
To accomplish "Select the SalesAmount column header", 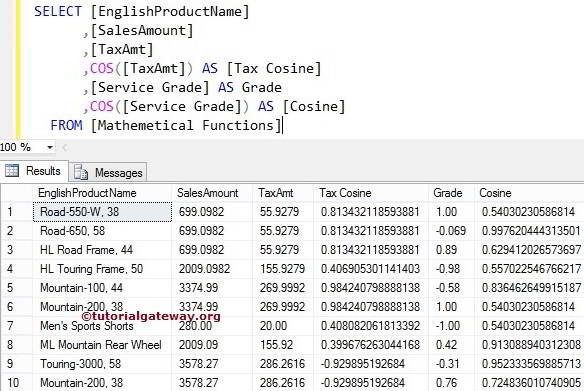I will pyautogui.click(x=212, y=193).
